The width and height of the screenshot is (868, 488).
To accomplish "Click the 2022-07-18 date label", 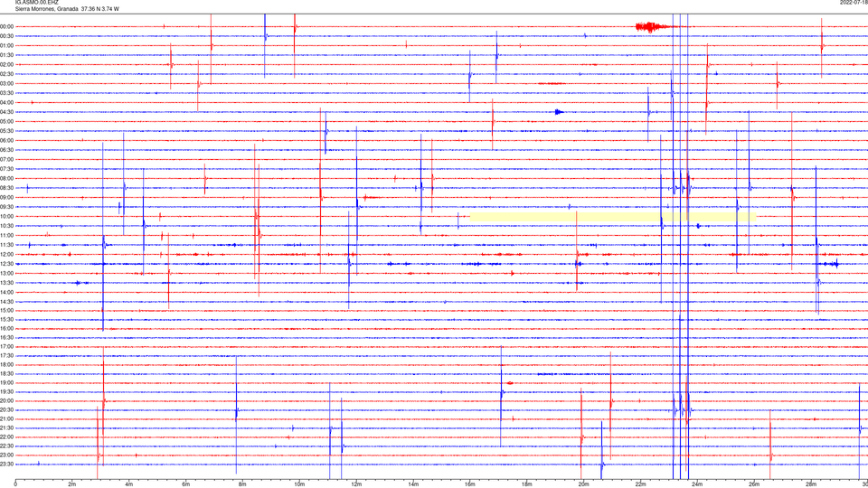I will [854, 3].
